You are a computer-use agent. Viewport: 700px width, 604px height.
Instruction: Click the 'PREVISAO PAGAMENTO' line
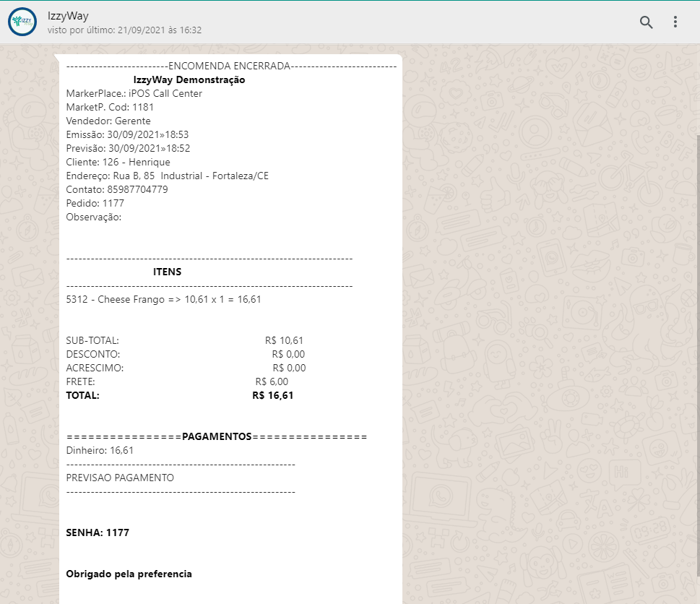pos(120,478)
